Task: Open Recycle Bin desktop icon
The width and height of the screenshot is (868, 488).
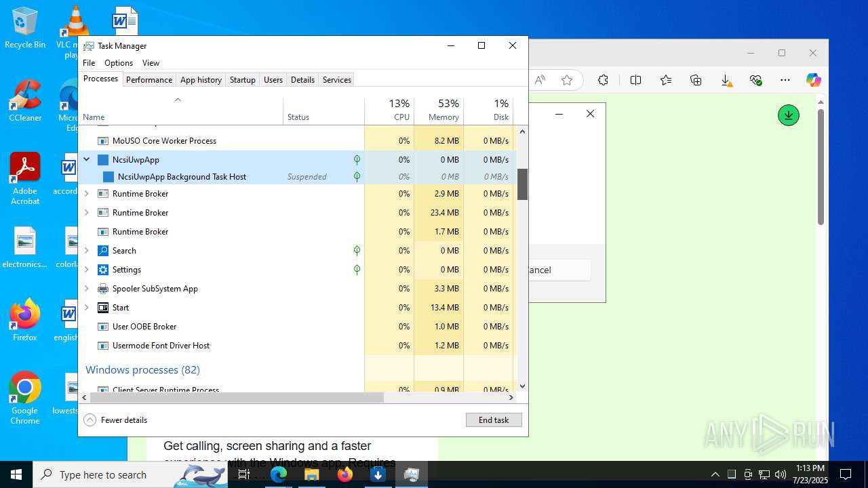Action: [x=25, y=28]
